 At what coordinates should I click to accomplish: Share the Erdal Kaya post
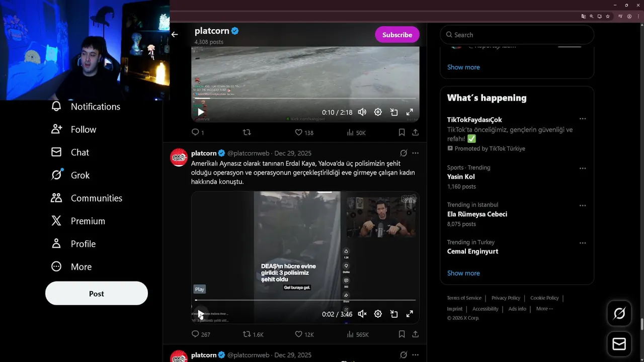click(415, 334)
